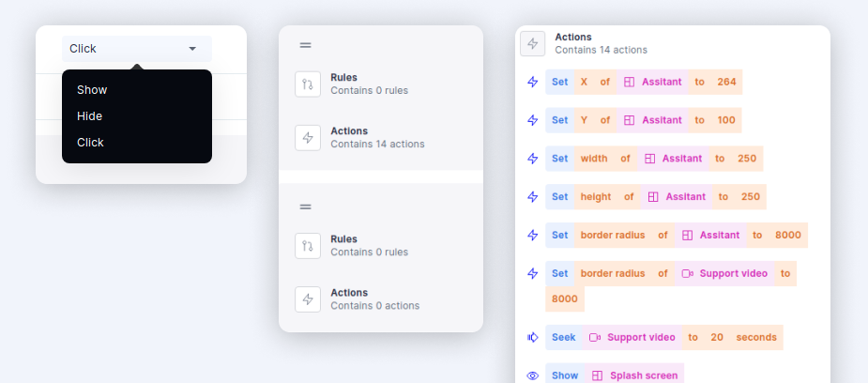The height and width of the screenshot is (383, 868).
Task: Click the border radius property for Assitant
Action: [x=613, y=236]
